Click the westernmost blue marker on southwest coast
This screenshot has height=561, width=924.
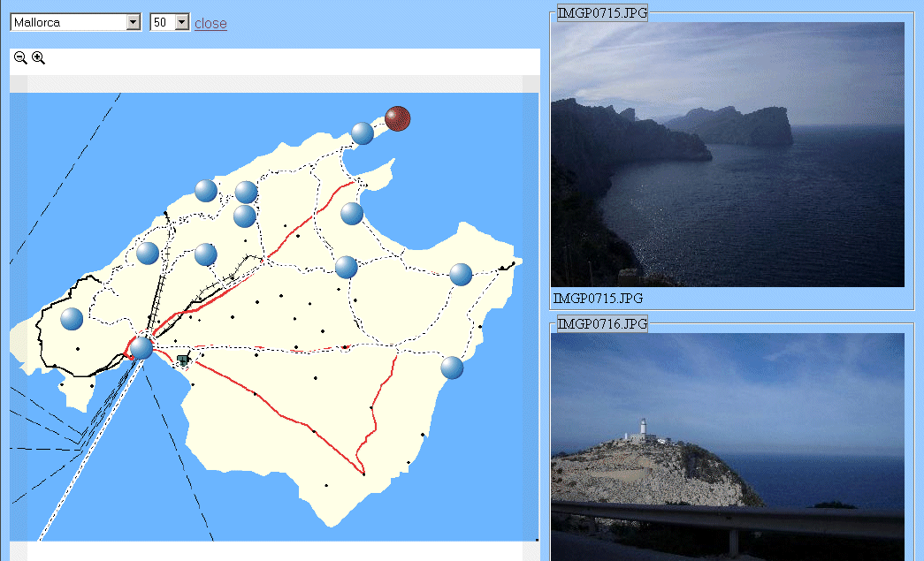[x=72, y=319]
